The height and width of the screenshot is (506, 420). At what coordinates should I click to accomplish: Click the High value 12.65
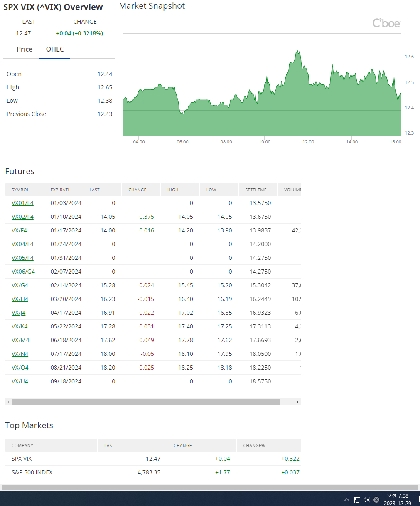pos(105,87)
